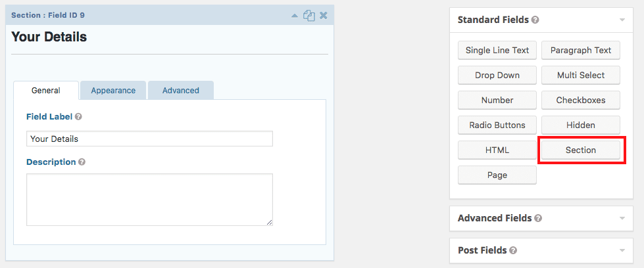Expand the Advanced Fields panel
The image size is (644, 268).
click(x=622, y=218)
